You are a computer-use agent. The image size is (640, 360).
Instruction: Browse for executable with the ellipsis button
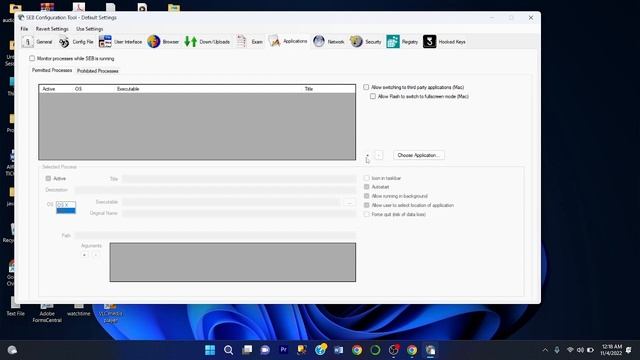click(x=349, y=202)
